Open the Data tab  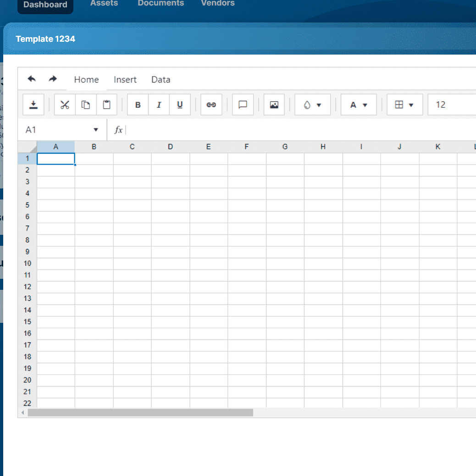point(161,79)
